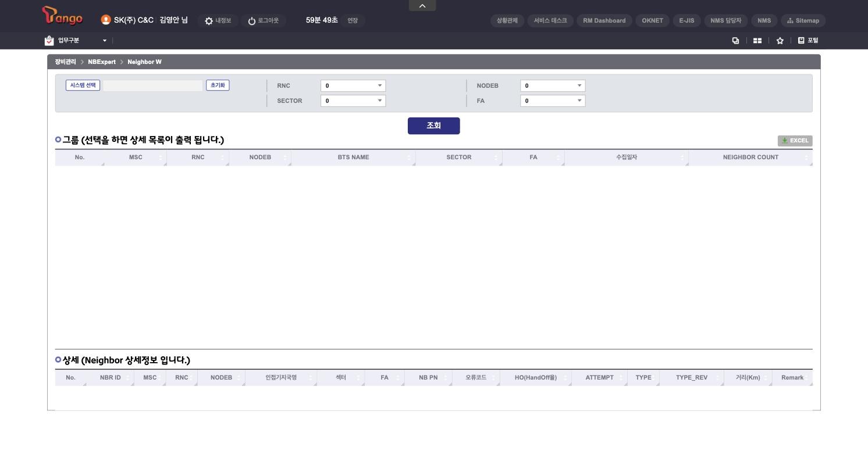
Task: Sort by the TYPE_REV column header
Action: [x=692, y=378]
